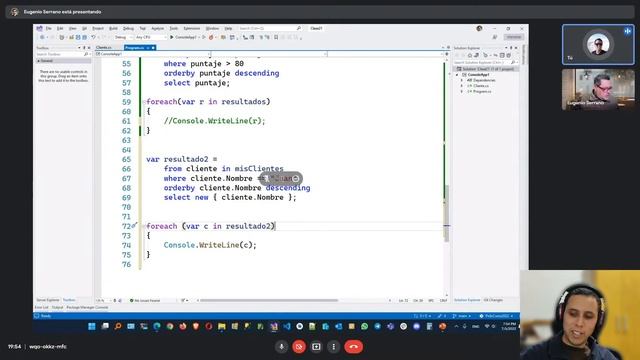Image resolution: width=640 pixels, height=360 pixels.
Task: Expand the Dependencies node in Solution Explorer
Action: click(x=462, y=80)
